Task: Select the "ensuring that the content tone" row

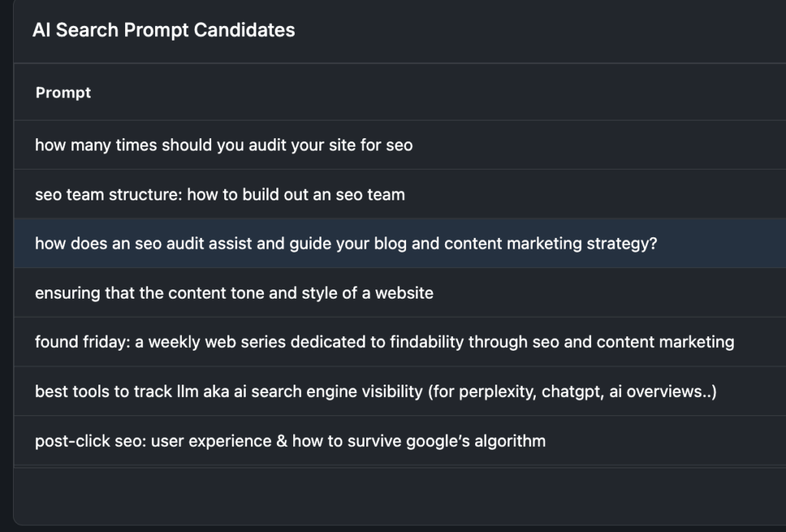Action: [x=234, y=292]
